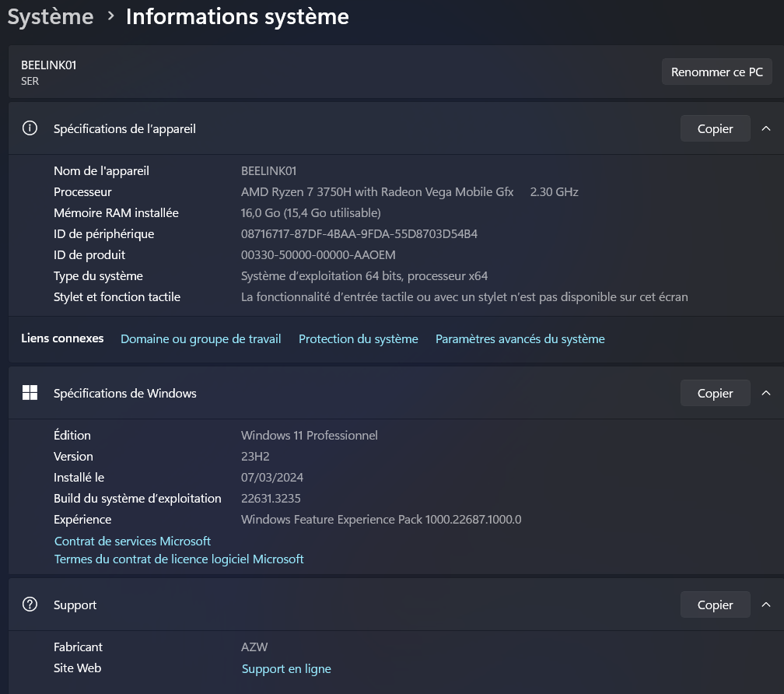Image resolution: width=784 pixels, height=694 pixels.
Task: Select the device ID 08716717-87DF-4BAA-9FDA-55D8703D54B4
Action: 359,234
